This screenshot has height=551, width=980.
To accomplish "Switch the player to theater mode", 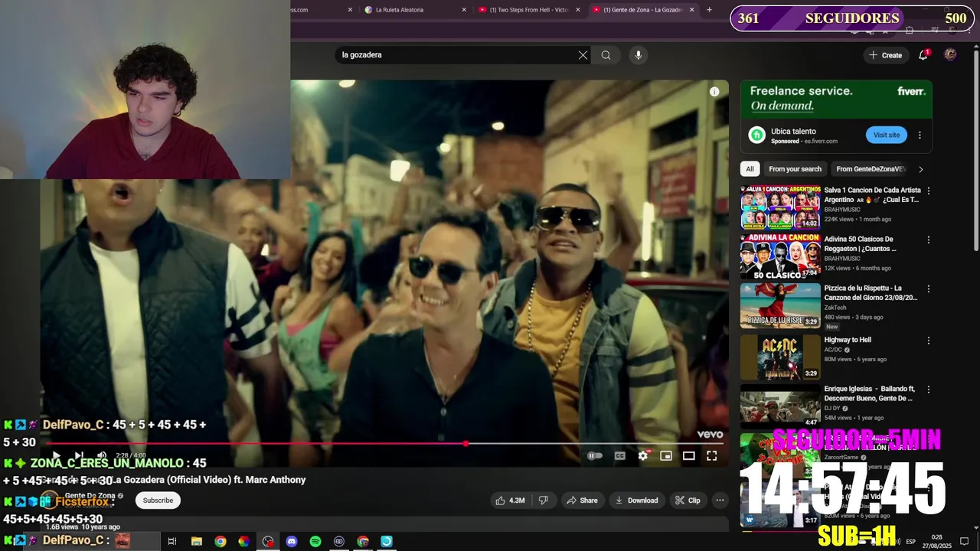I will 689,456.
